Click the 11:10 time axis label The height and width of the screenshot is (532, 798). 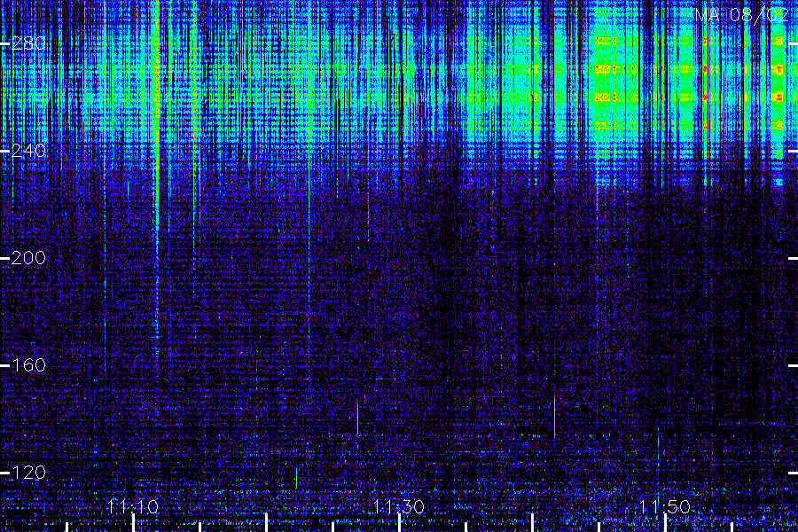click(133, 506)
